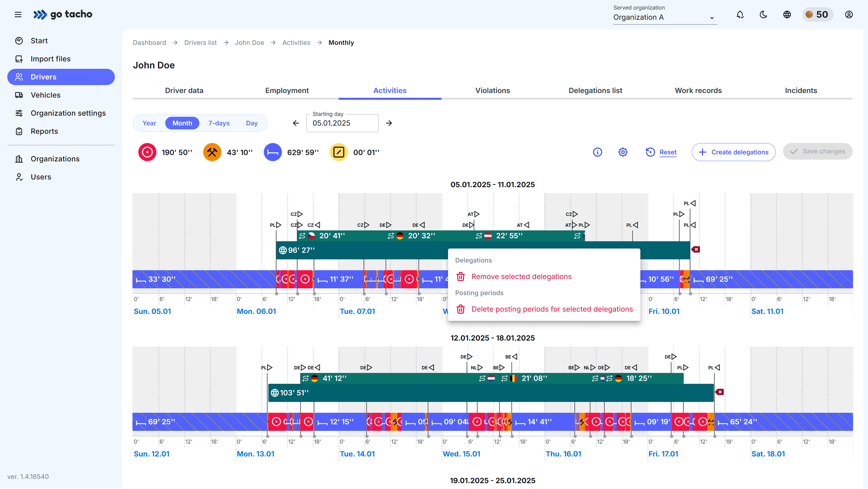This screenshot has height=489, width=868.
Task: Click inside the Starting day date field
Action: (342, 123)
